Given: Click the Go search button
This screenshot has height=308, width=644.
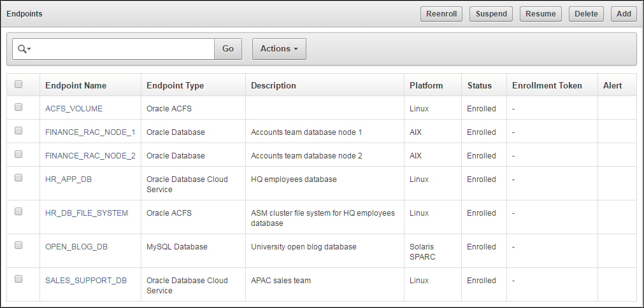Looking at the screenshot, I should click(228, 49).
